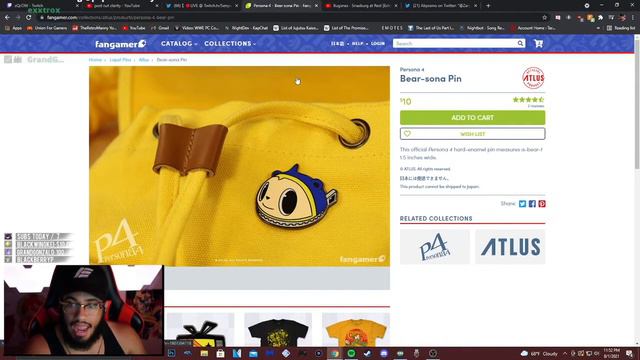640x360 pixels.
Task: Open the Reading list panel
Action: 621,28
